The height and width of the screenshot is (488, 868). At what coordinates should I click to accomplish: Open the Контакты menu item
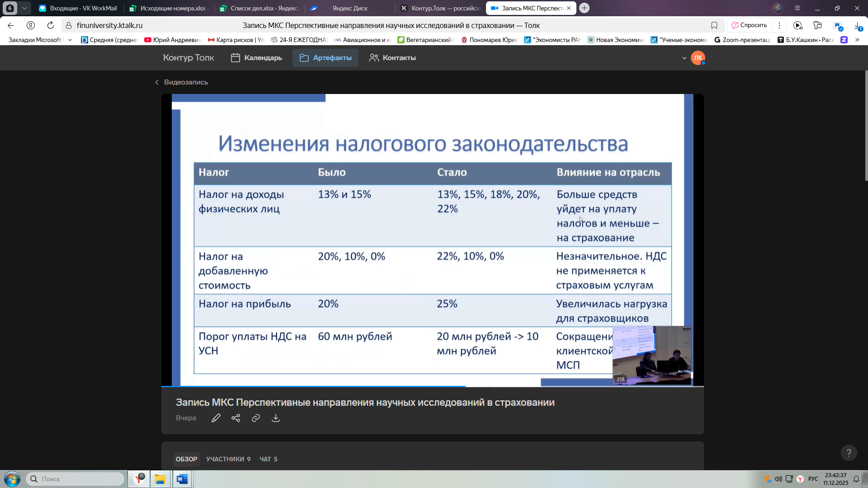point(392,58)
